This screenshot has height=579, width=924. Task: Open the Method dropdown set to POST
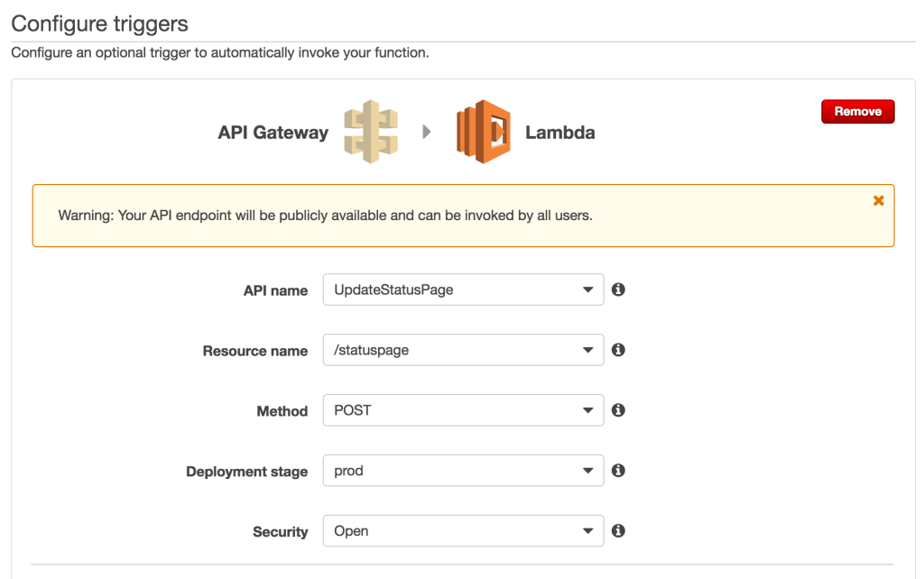463,410
